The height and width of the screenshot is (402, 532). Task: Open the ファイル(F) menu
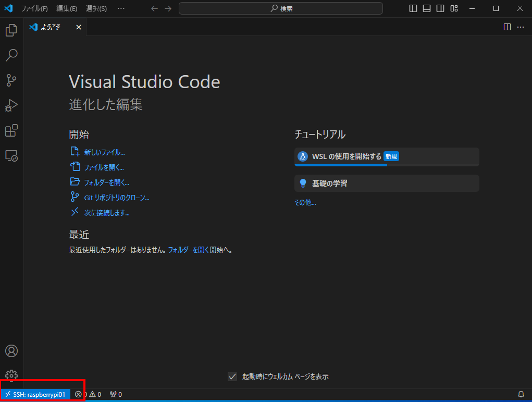pos(34,8)
